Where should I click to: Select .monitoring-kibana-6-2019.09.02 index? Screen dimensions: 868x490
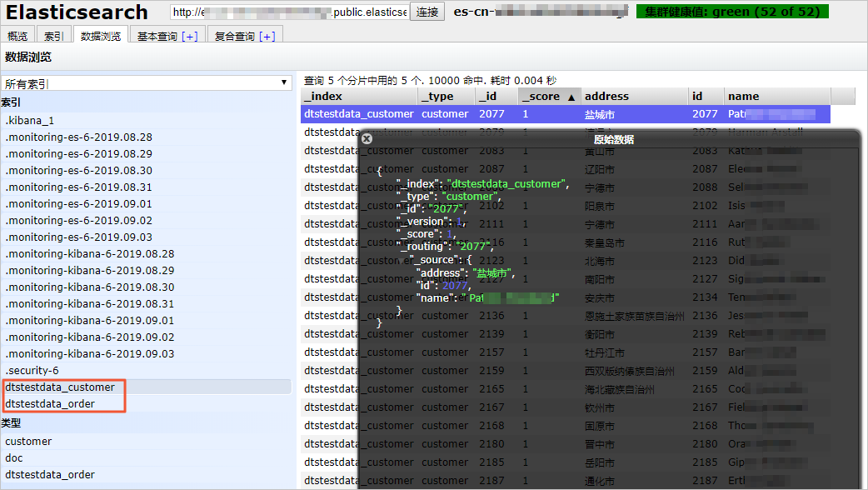pos(147,337)
